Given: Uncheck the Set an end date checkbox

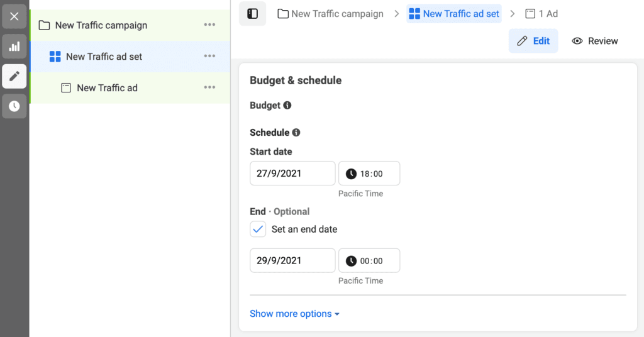Looking at the screenshot, I should click(x=258, y=229).
